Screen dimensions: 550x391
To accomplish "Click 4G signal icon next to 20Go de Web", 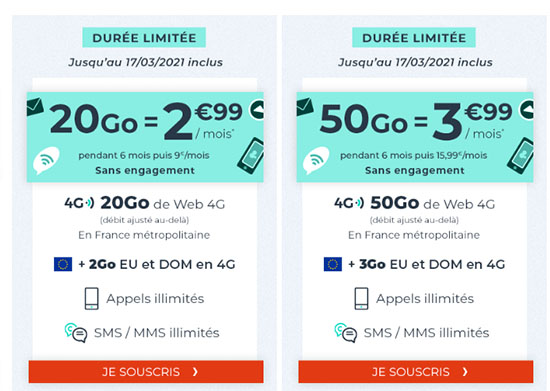I will (x=79, y=203).
